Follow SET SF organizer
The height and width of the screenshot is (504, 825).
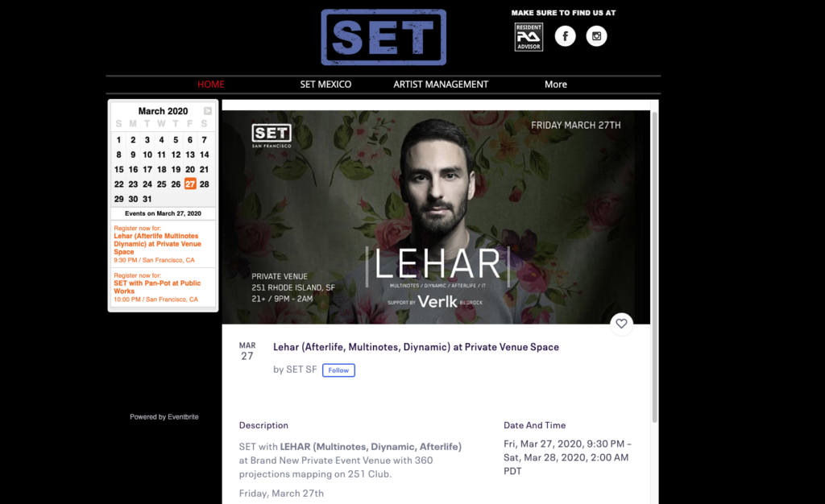[x=338, y=370]
